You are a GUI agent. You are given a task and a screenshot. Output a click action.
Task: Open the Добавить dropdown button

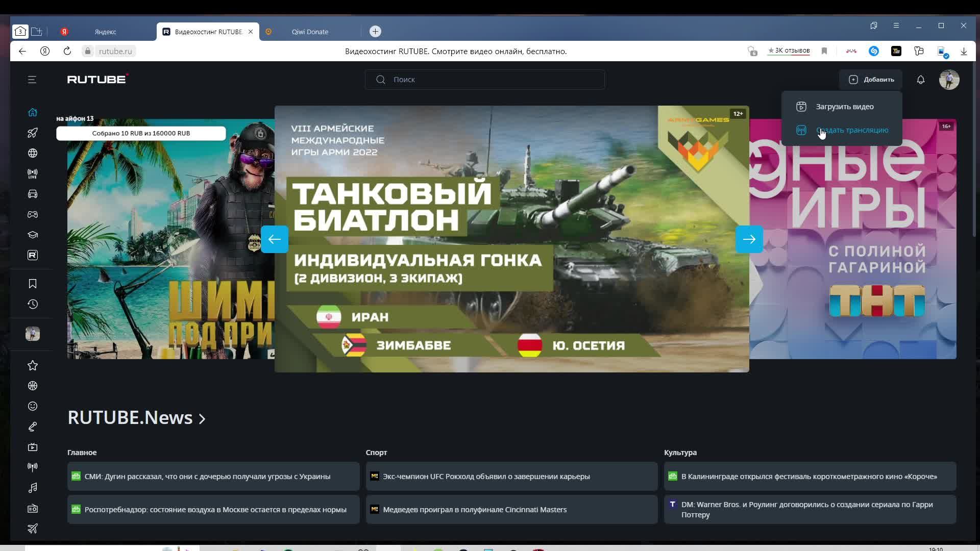click(x=871, y=80)
